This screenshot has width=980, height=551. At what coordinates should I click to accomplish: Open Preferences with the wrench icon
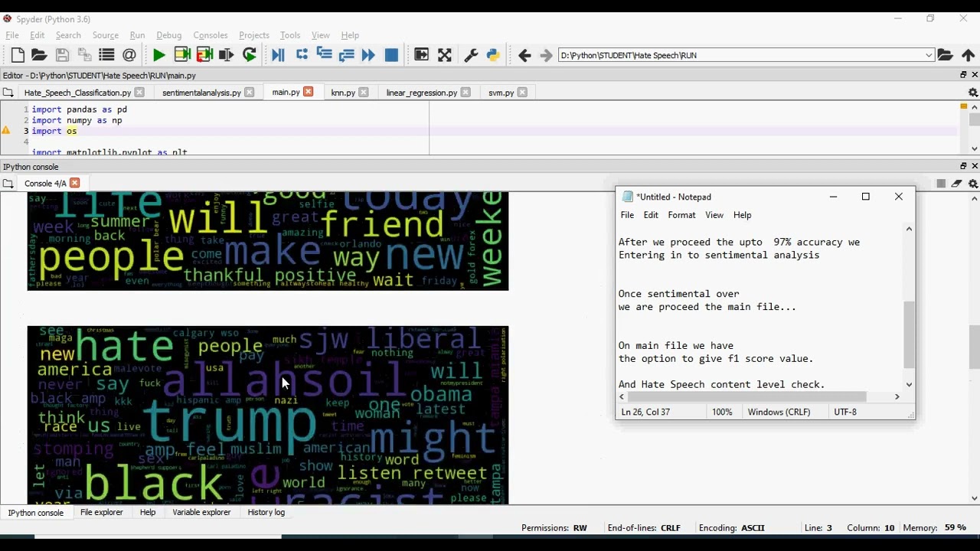(x=471, y=55)
